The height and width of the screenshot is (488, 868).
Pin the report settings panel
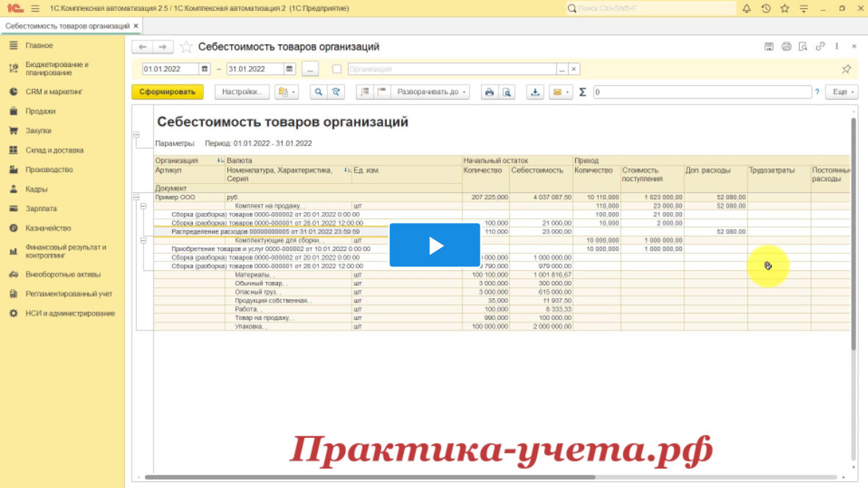pyautogui.click(x=847, y=69)
